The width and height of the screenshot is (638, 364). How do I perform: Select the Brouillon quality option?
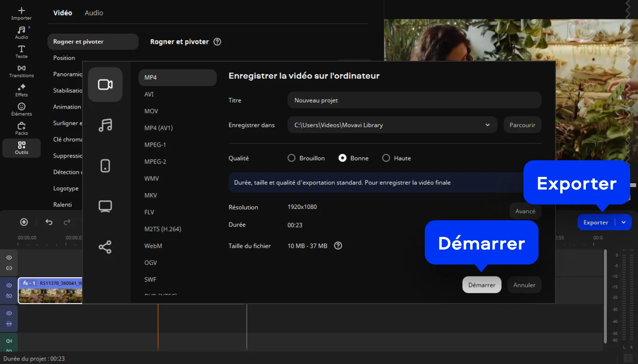[x=291, y=158]
